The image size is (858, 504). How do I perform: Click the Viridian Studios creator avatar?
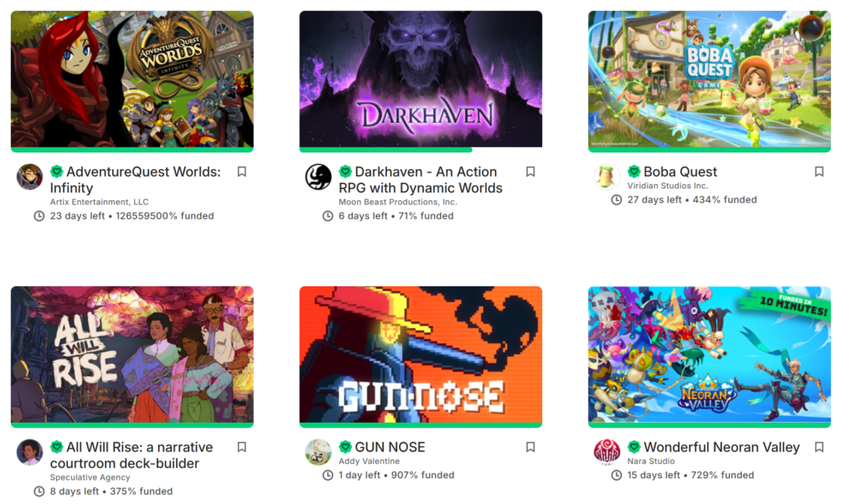607,177
